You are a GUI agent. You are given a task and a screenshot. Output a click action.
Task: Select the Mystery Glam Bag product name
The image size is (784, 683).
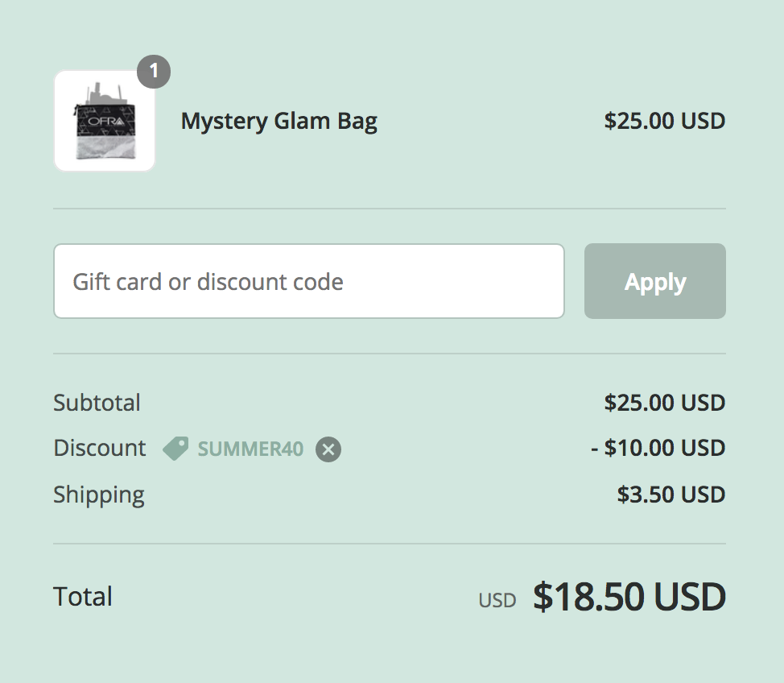coord(279,122)
